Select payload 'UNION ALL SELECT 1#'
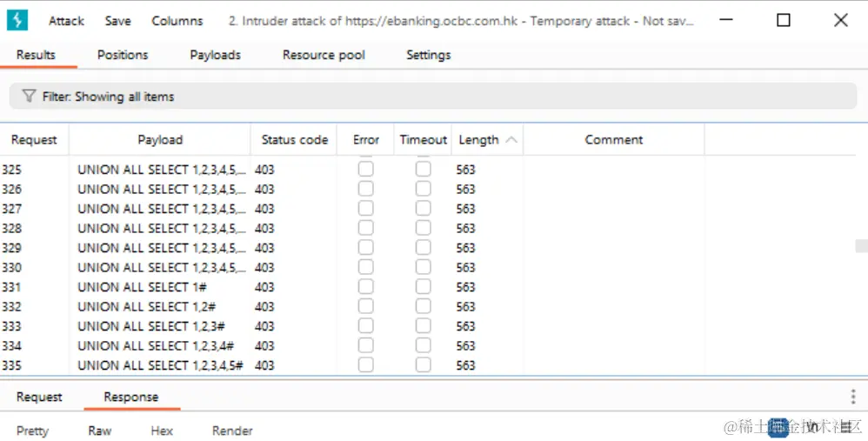 [x=142, y=287]
